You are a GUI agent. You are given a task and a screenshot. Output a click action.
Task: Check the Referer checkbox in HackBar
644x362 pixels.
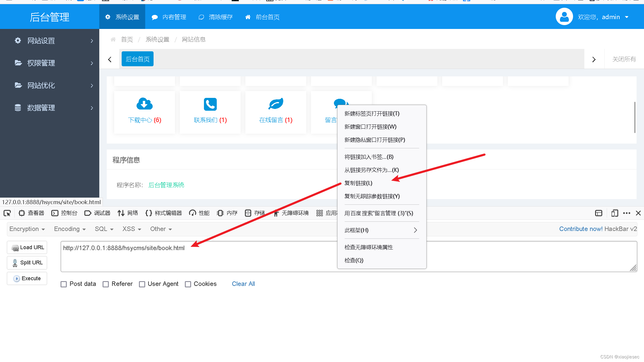(106, 284)
